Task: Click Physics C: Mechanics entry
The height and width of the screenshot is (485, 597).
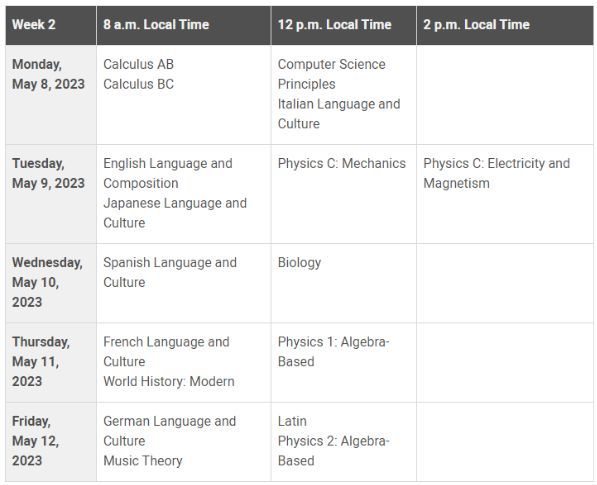Action: pos(342,163)
